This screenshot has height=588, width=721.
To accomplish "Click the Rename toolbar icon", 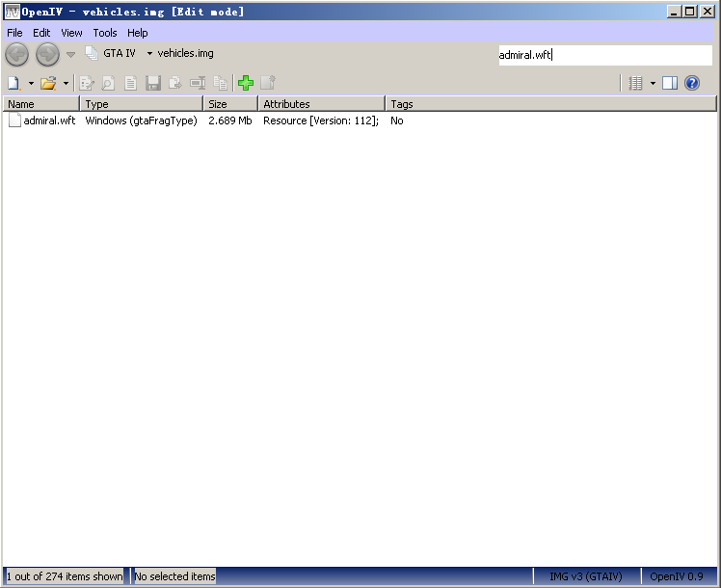I will (x=198, y=83).
